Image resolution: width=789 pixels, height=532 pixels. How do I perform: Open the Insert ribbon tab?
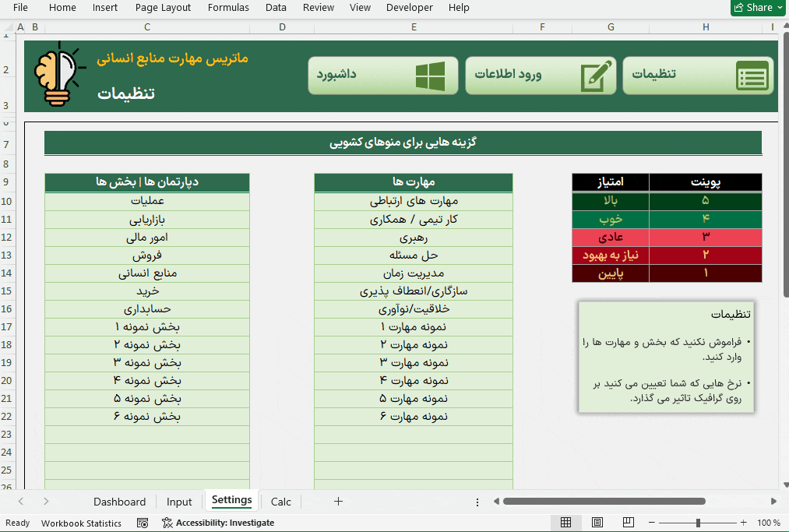click(x=105, y=8)
